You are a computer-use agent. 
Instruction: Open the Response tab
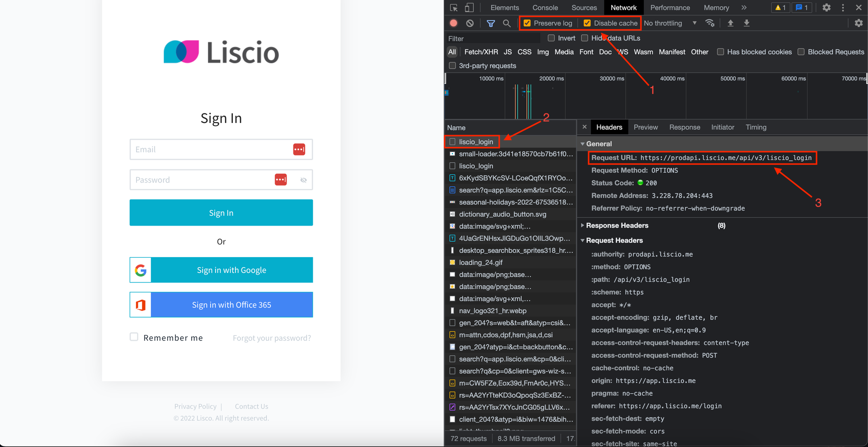pyautogui.click(x=684, y=127)
